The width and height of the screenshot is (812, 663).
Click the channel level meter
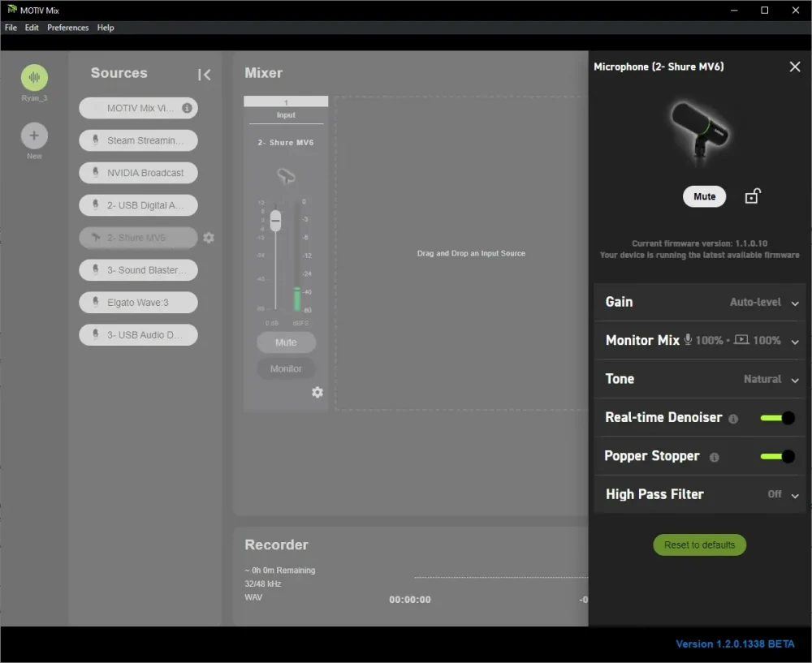click(297, 256)
